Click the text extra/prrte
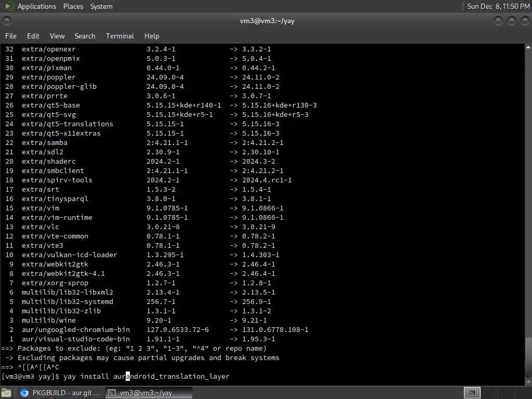532x399 pixels. click(x=45, y=96)
